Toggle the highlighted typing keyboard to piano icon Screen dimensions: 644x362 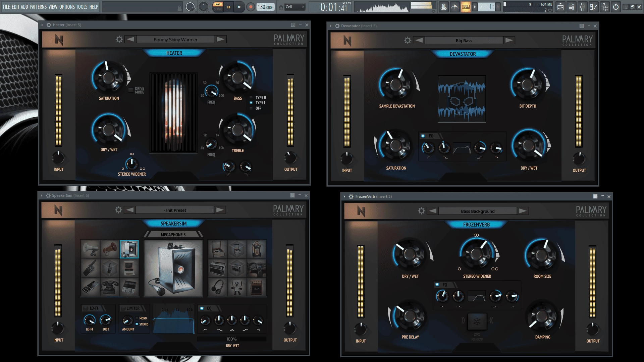point(466,7)
